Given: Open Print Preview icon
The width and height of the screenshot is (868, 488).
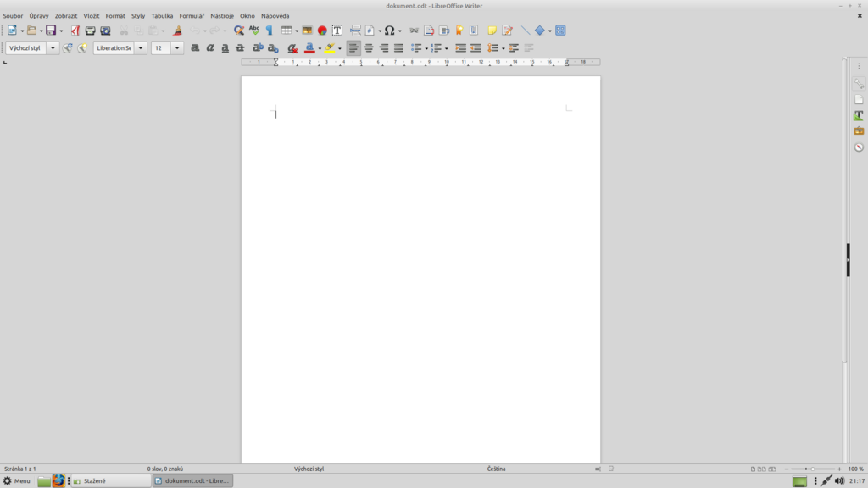Looking at the screenshot, I should 105,30.
